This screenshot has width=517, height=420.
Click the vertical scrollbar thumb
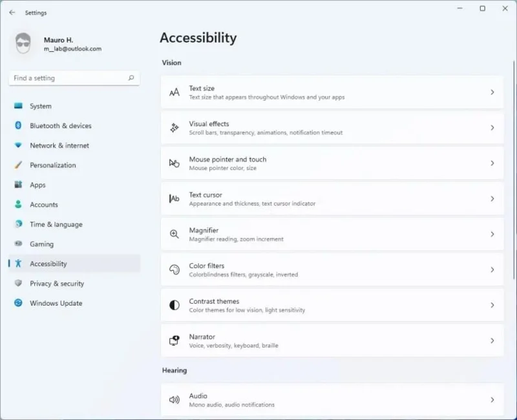514,170
